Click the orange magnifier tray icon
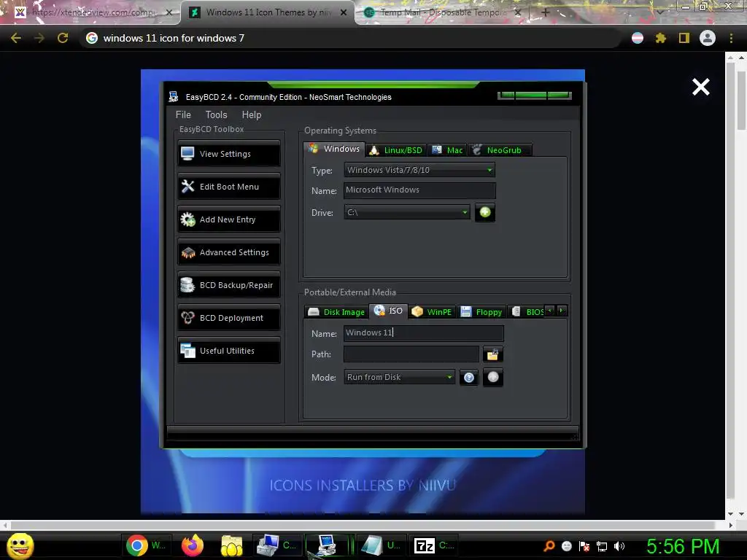This screenshot has height=560, width=747. pyautogui.click(x=549, y=546)
